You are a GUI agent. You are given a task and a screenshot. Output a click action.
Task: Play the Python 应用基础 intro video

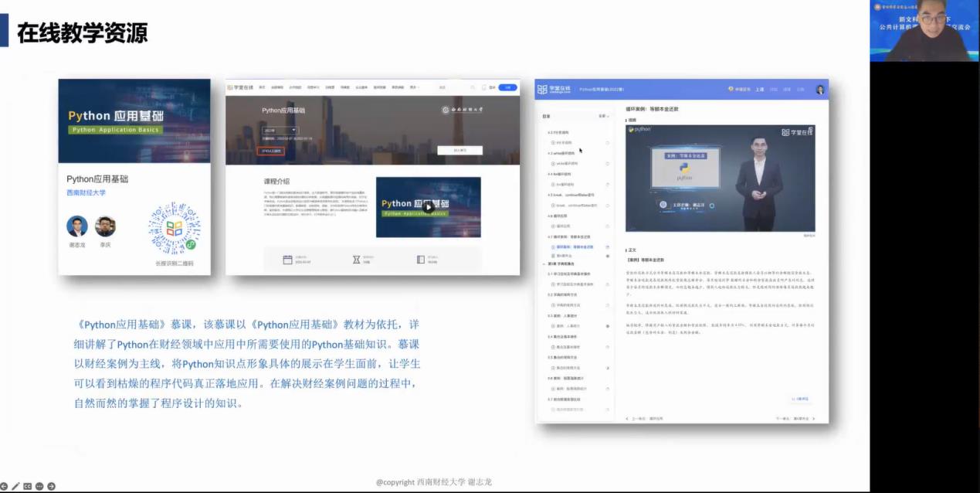[x=428, y=207]
